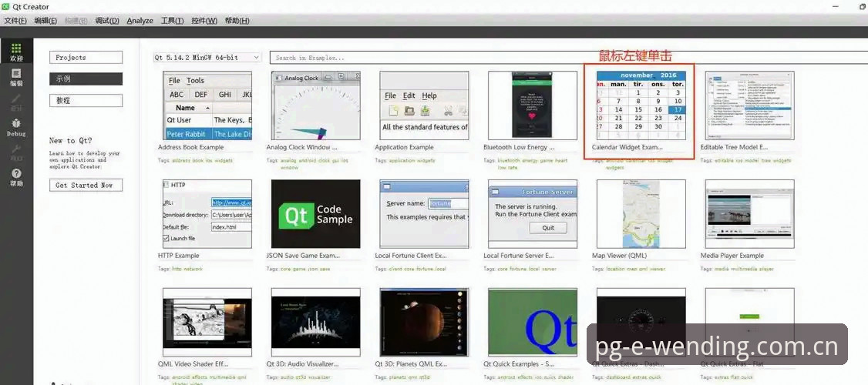Open the Calendar Widget Example thumbnail
The image size is (868, 385).
tap(641, 105)
